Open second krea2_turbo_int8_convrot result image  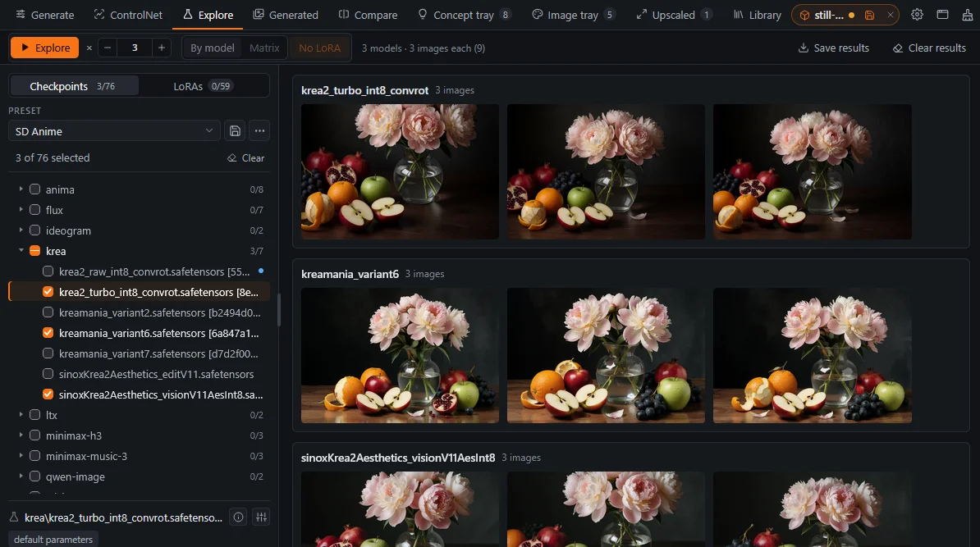(606, 171)
